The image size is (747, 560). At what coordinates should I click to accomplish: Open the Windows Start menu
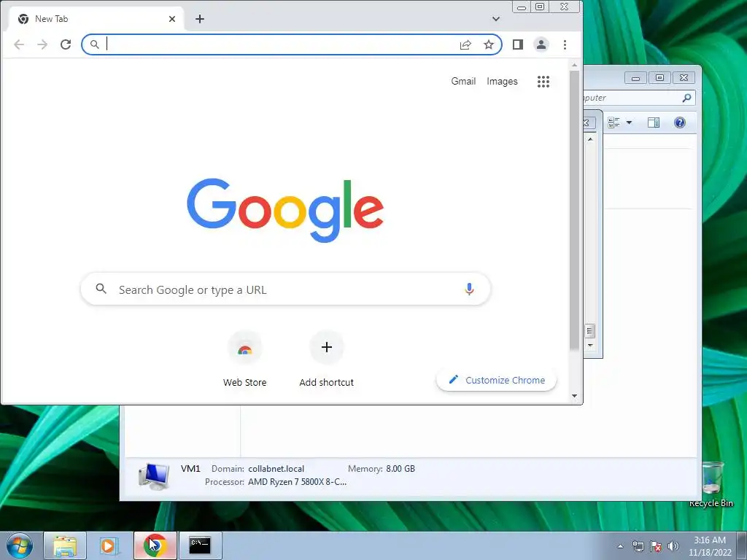tap(20, 545)
